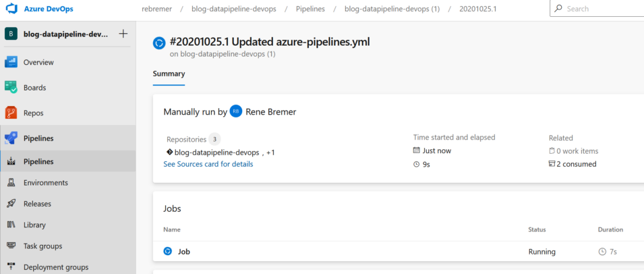This screenshot has height=274, width=644.
Task: Click the Task groups icon
Action: (x=11, y=246)
